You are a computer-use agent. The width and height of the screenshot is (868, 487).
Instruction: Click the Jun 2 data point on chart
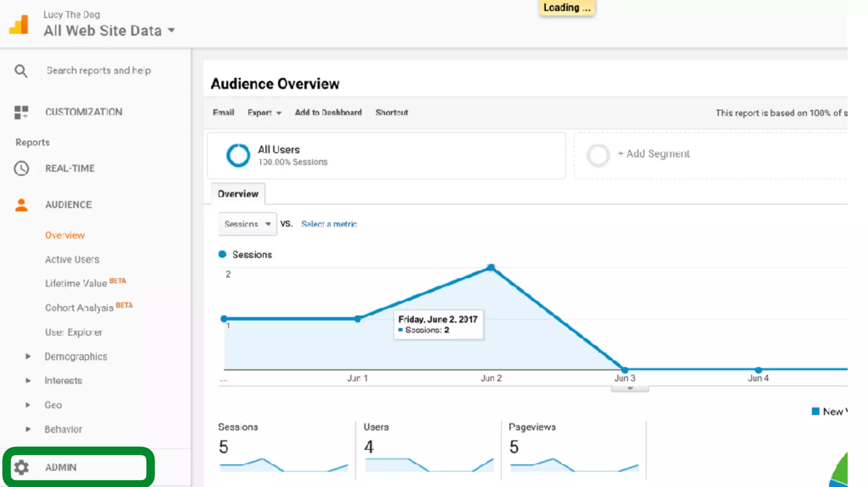(x=491, y=268)
